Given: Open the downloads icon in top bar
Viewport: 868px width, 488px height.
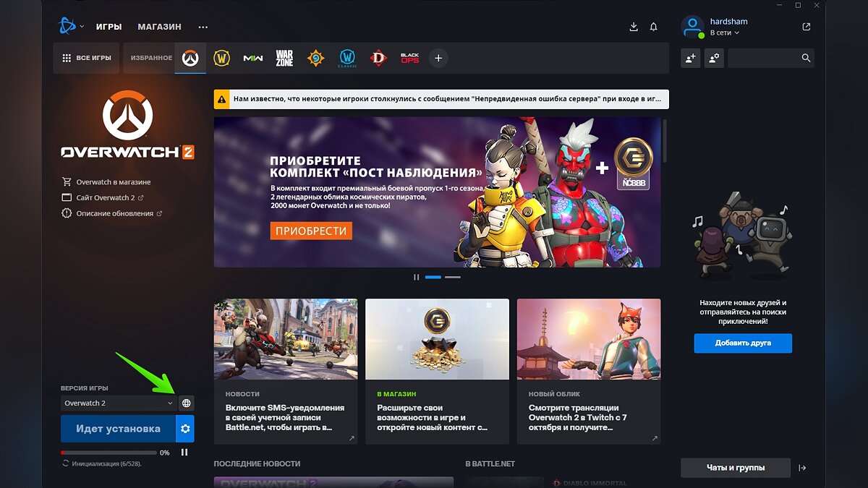Looking at the screenshot, I should (634, 27).
